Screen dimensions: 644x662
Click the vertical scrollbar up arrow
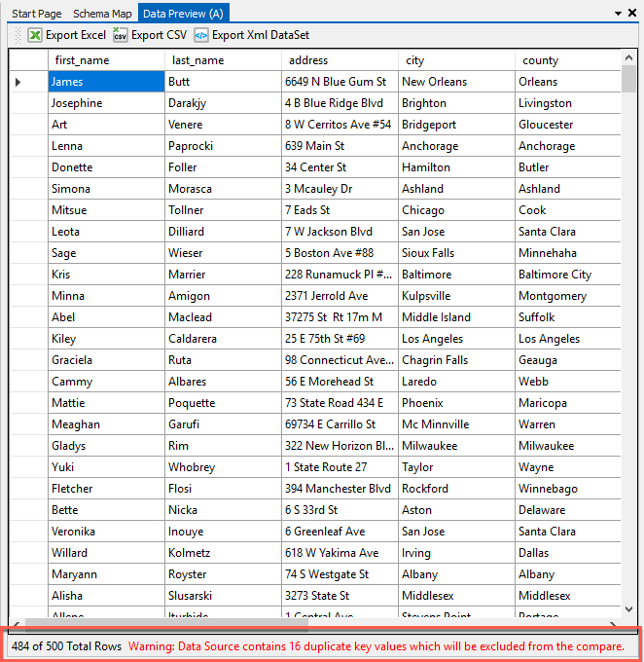pyautogui.click(x=628, y=57)
